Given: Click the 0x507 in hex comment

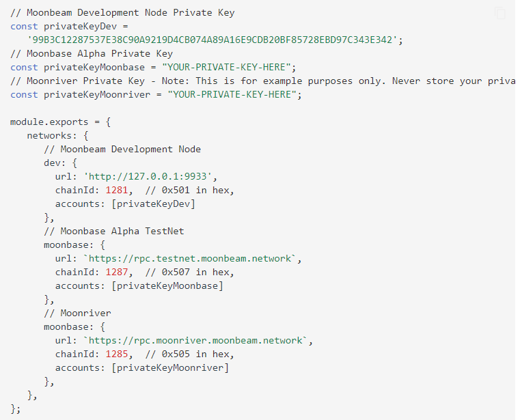Looking at the screenshot, I should tap(189, 272).
